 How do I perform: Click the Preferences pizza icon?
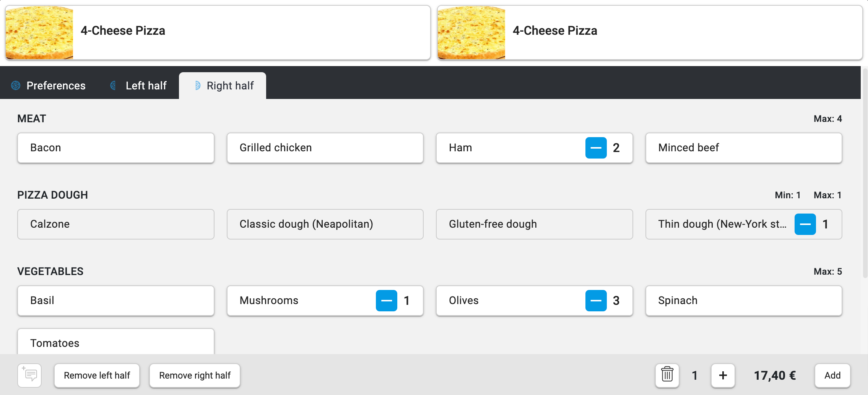[x=16, y=86]
